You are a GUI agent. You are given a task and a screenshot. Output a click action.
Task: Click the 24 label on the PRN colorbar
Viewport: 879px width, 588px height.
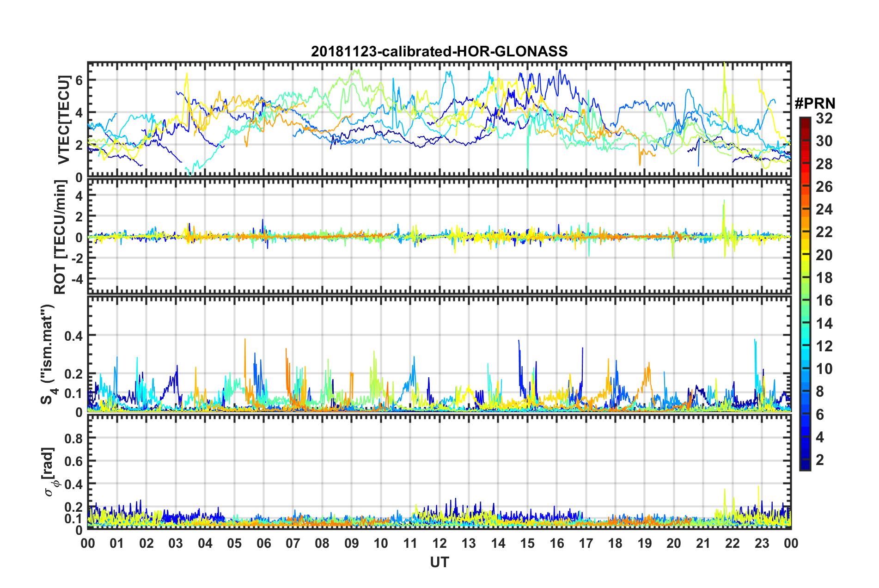click(x=824, y=209)
